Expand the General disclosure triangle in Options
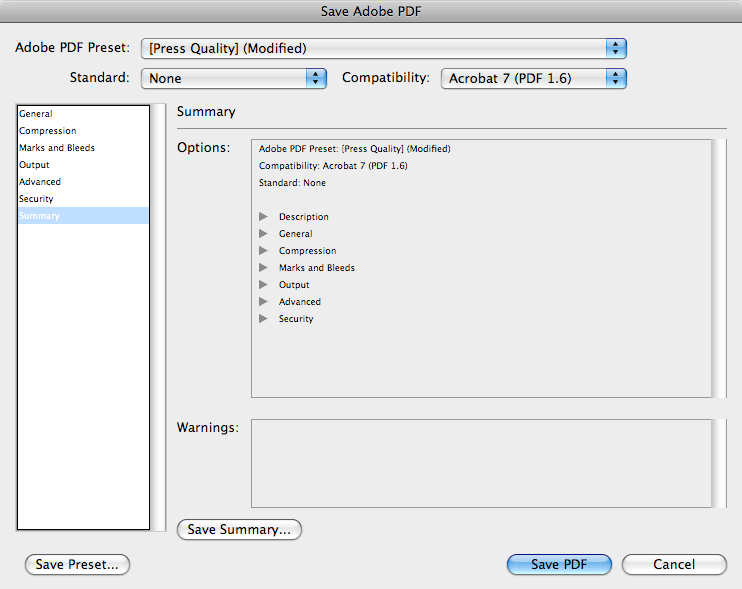Screen dimensions: 742x589 [264, 234]
